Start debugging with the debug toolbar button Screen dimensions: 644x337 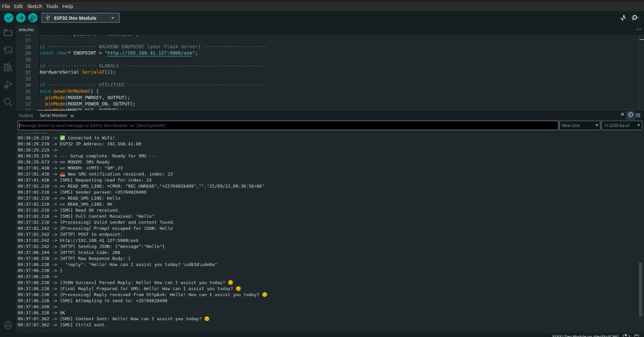tap(33, 18)
